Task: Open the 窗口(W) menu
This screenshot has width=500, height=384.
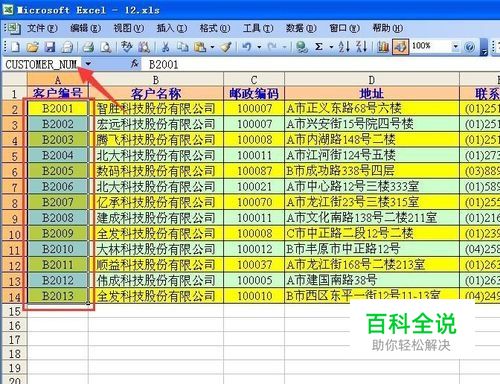Action: (x=344, y=28)
